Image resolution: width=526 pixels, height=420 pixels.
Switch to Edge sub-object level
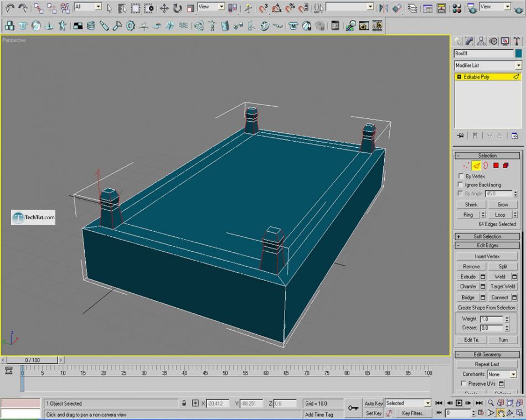click(x=476, y=165)
